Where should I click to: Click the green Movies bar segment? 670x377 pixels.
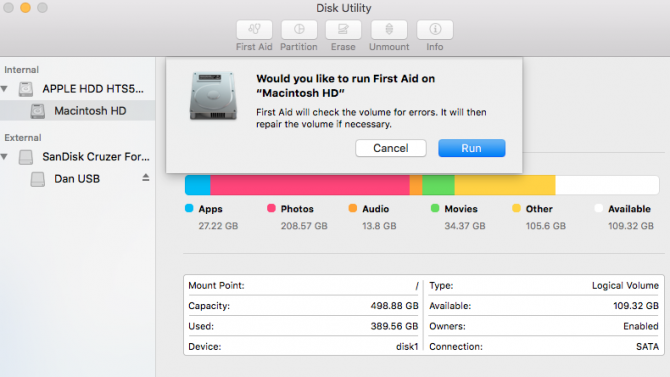pyautogui.click(x=438, y=185)
